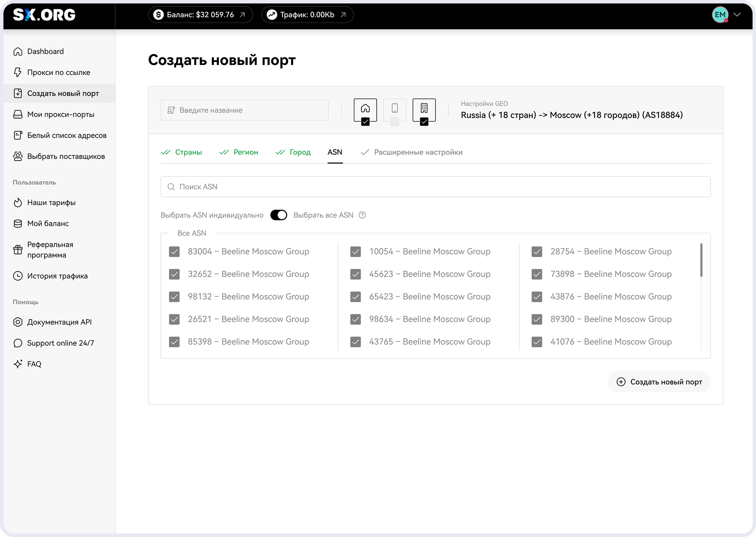Open the balance $32 059.76 pill
The width and height of the screenshot is (756, 537).
tap(200, 15)
